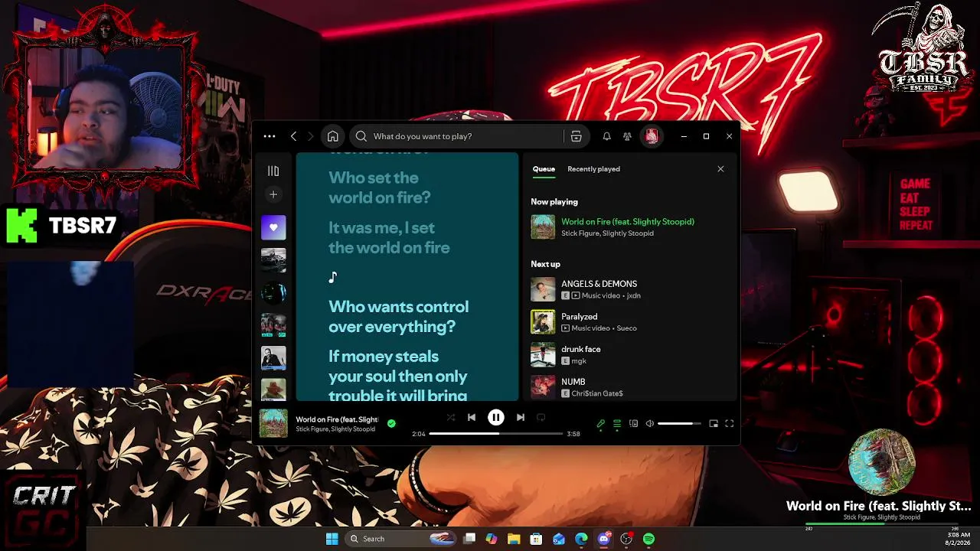Screen dimensions: 980x551
Task: Open the Liked Songs playlist
Action: click(273, 227)
